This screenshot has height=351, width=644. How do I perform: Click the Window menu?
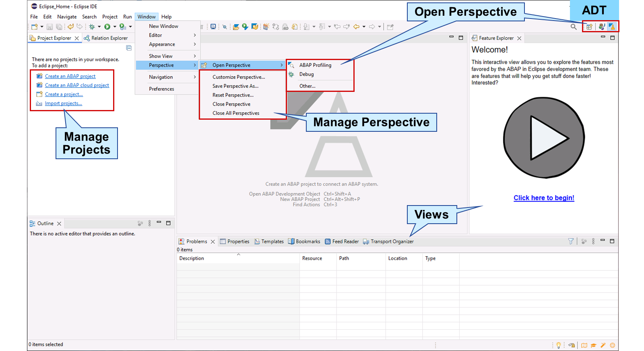[147, 17]
